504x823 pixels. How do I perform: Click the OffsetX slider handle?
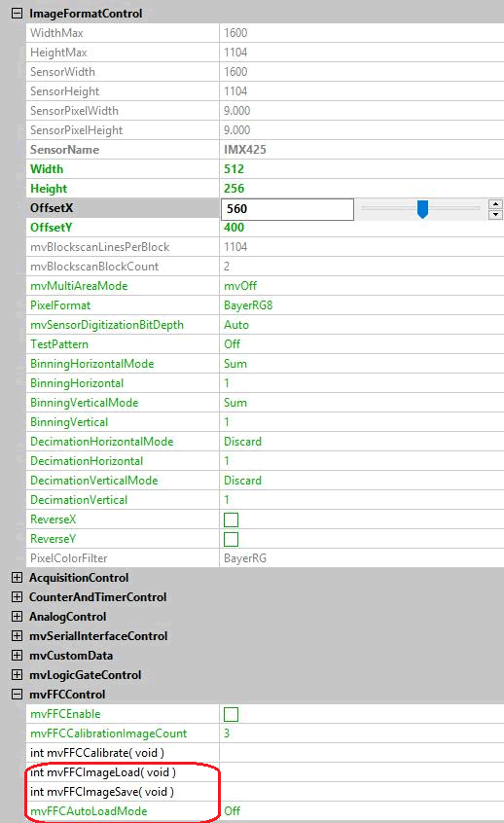point(422,209)
